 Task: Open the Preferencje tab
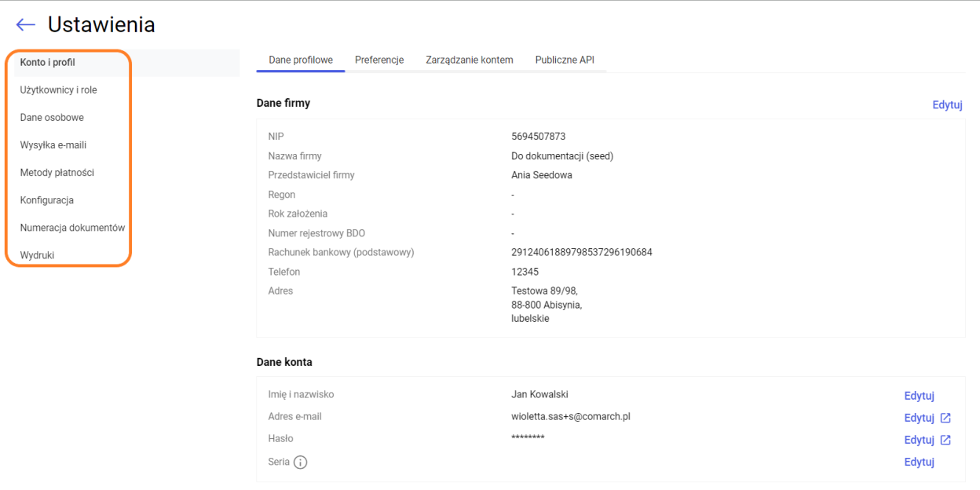pyautogui.click(x=379, y=60)
